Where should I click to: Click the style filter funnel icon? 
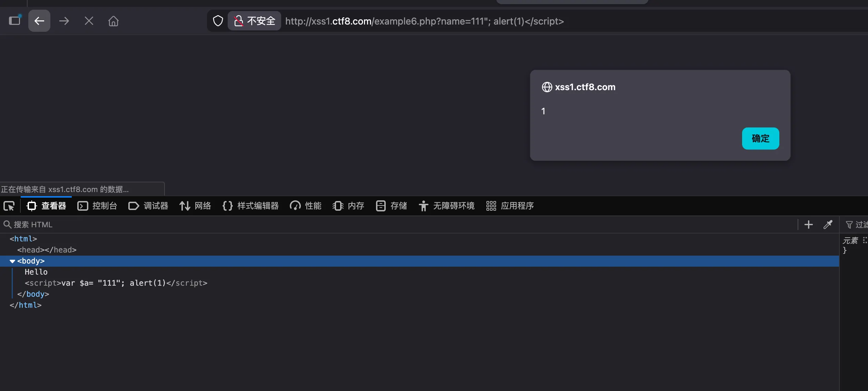849,225
